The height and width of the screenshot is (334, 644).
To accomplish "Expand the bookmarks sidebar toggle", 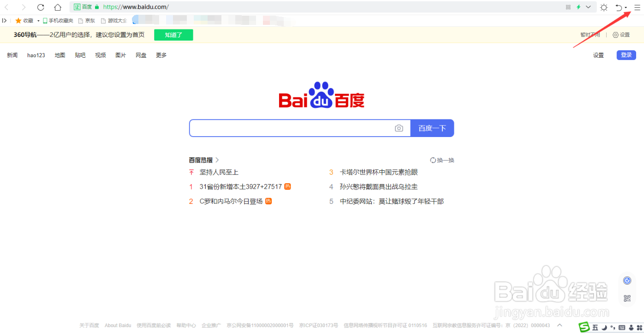I will pyautogui.click(x=5, y=20).
